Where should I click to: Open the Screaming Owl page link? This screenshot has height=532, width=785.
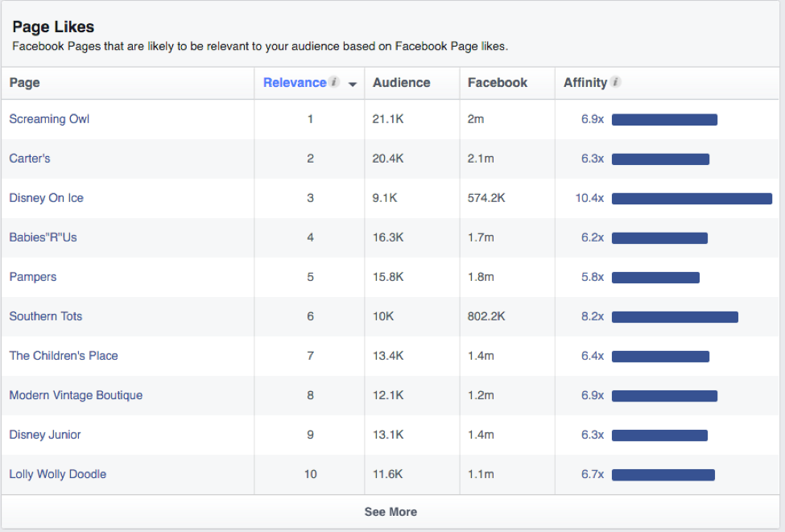pyautogui.click(x=49, y=119)
